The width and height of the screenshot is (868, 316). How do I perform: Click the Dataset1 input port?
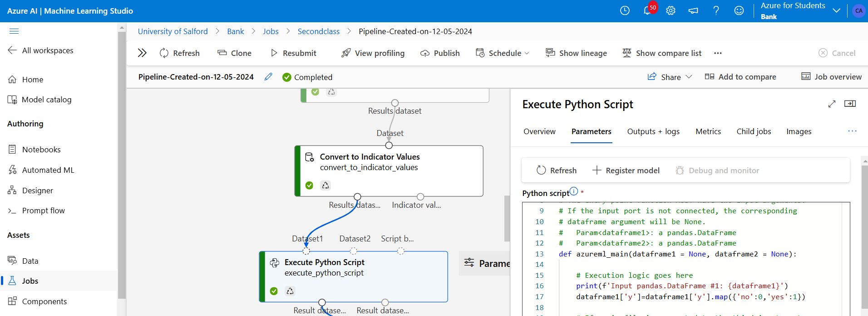[x=306, y=251]
